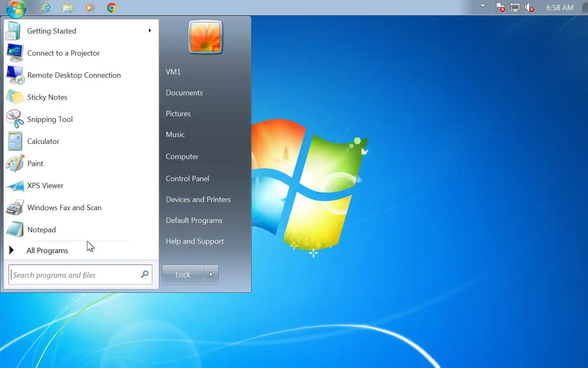This screenshot has width=588, height=368.
Task: Open Devices and Printers
Action: tap(198, 200)
